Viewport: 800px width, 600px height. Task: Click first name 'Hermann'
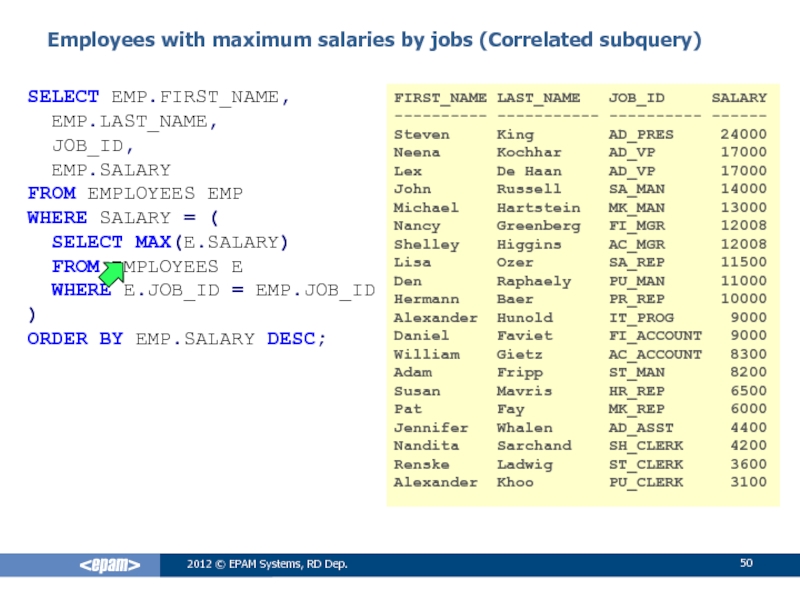(426, 299)
